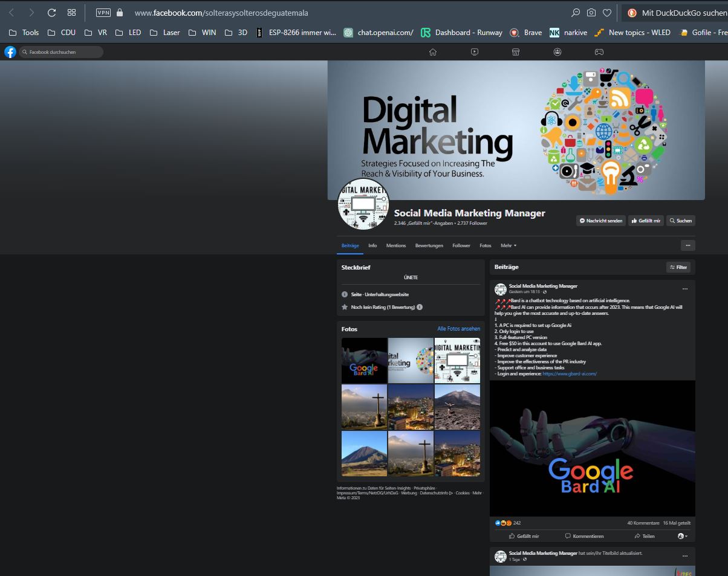Click the VPN badge in address bar
Image resolution: width=728 pixels, height=576 pixels.
point(103,13)
